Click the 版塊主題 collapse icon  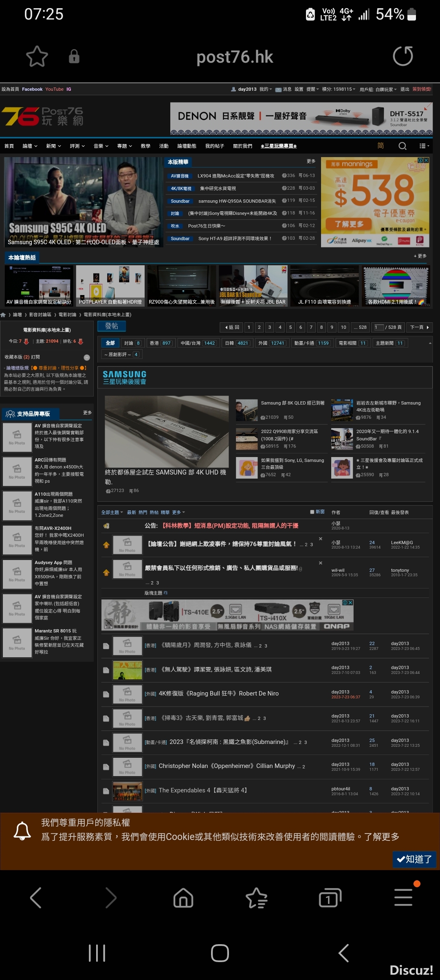166,593
